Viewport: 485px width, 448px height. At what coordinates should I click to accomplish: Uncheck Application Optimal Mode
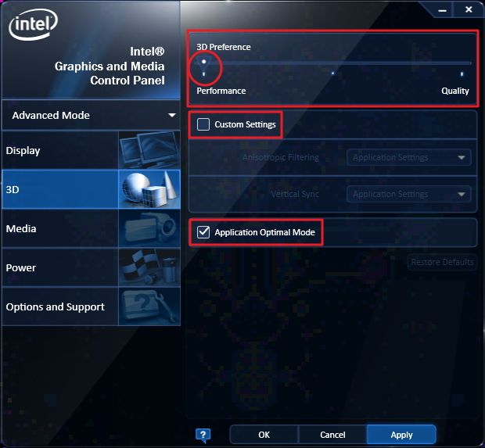(203, 232)
